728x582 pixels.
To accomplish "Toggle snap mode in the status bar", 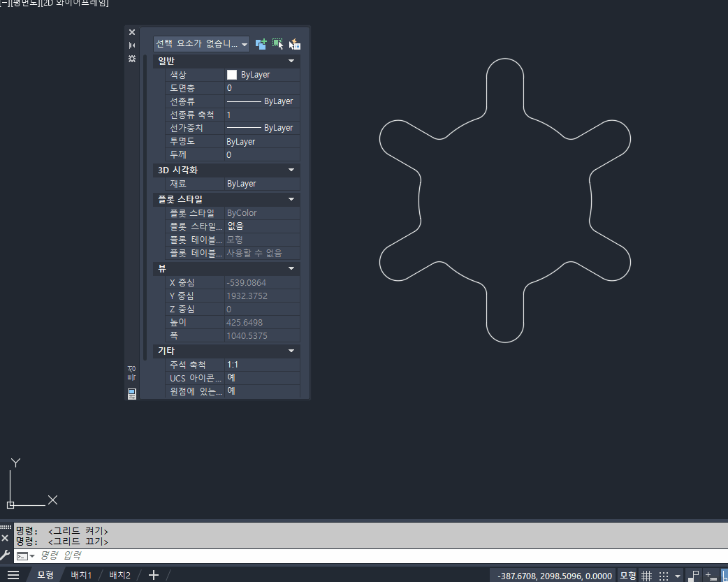I will (x=664, y=576).
